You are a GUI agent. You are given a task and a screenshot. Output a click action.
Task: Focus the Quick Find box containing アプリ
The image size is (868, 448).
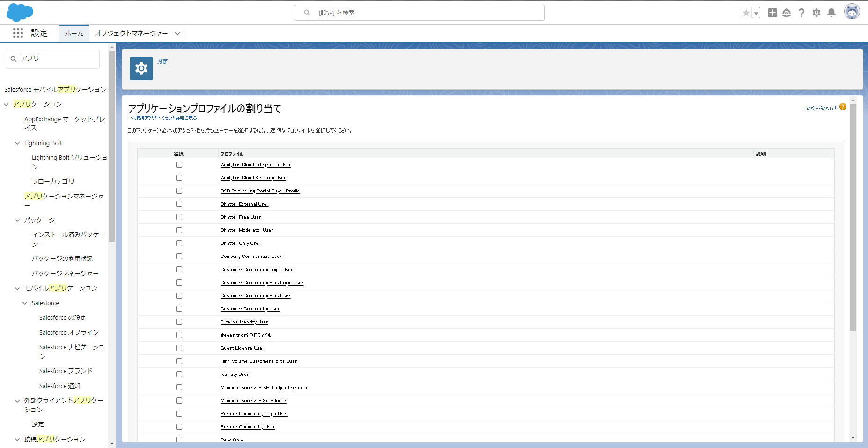[x=53, y=59]
